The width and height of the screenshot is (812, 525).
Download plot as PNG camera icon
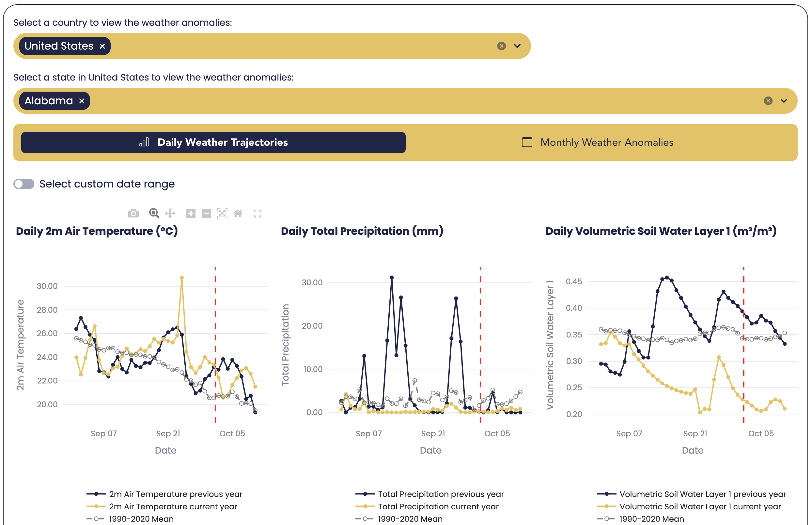(133, 214)
